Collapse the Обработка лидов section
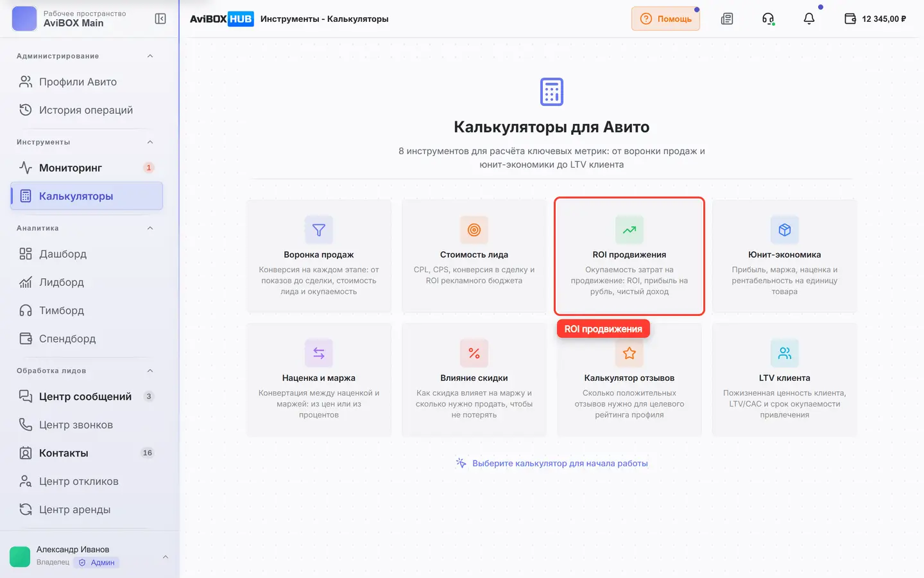The image size is (924, 578). coord(150,371)
